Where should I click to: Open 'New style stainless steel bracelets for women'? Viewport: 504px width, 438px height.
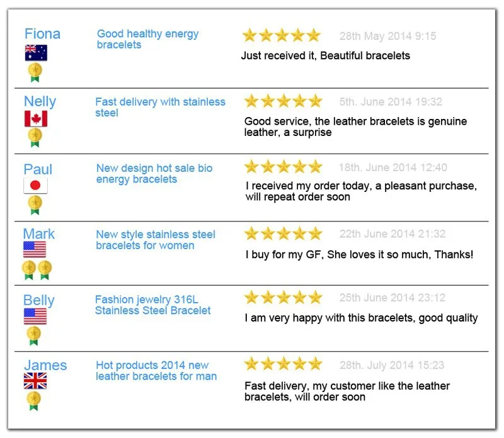156,240
